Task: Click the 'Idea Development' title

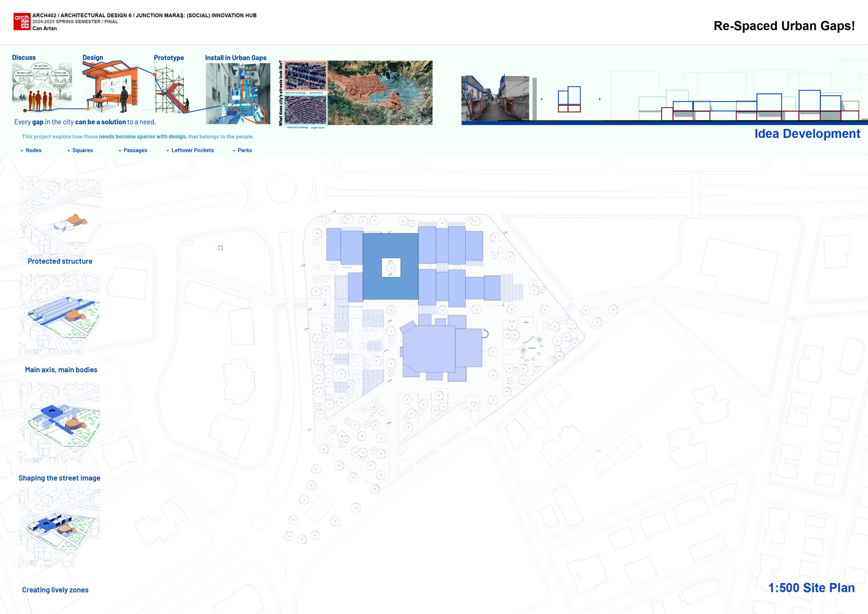Action: point(807,134)
